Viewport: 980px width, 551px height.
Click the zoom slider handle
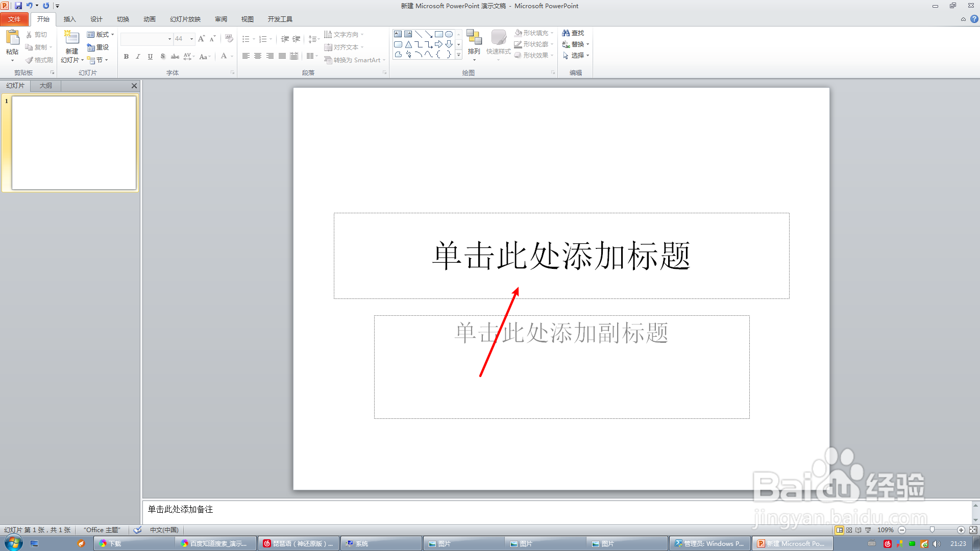coord(932,530)
